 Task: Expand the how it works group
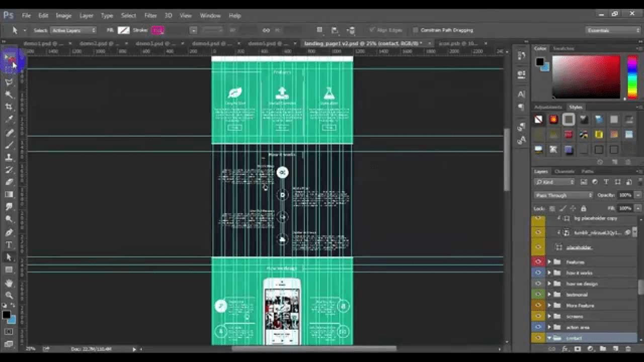coord(549,273)
